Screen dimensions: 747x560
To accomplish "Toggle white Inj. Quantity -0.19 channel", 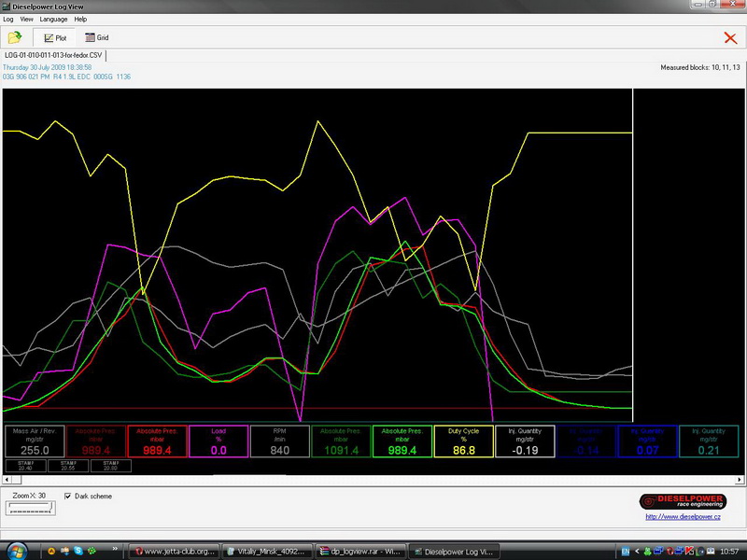I will pyautogui.click(x=525, y=441).
